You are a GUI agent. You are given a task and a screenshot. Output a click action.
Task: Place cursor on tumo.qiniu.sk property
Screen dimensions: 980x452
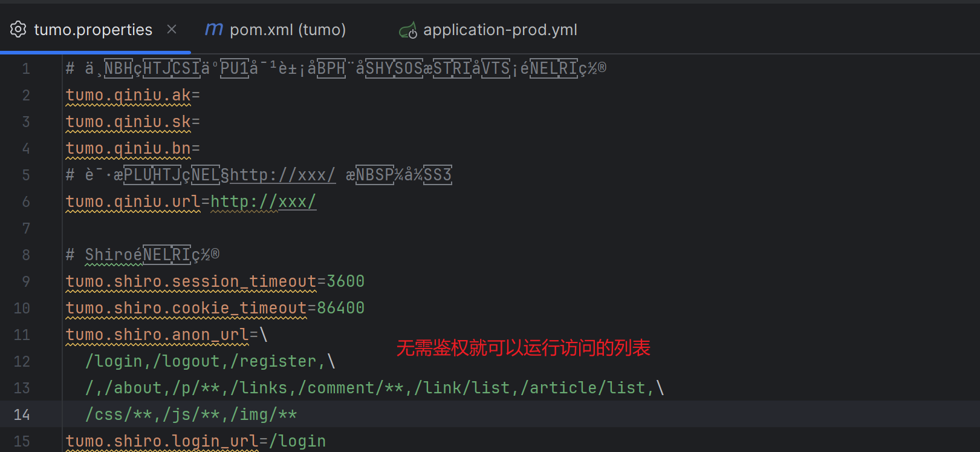tap(128, 122)
